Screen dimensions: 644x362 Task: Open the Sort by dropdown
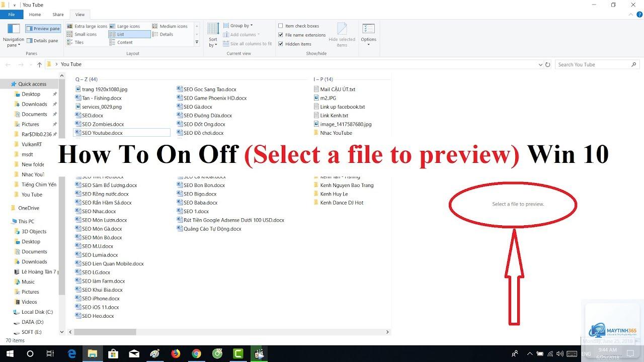coord(213,35)
